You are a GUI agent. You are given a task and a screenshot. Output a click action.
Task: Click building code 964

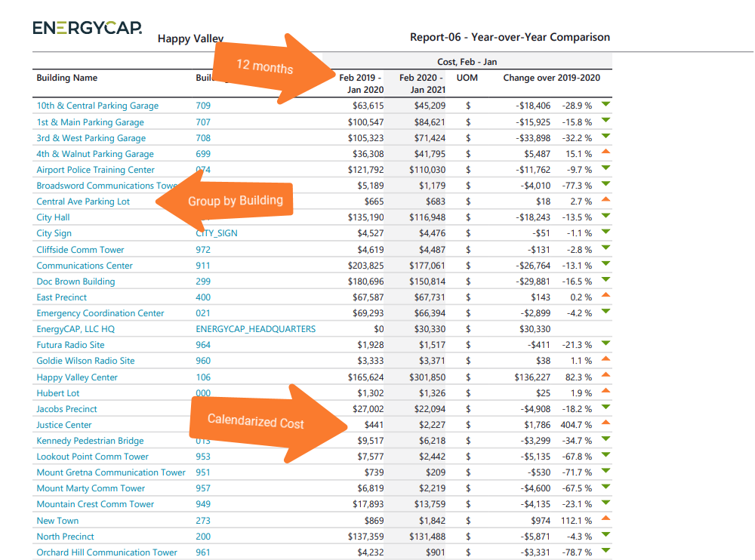(203, 345)
